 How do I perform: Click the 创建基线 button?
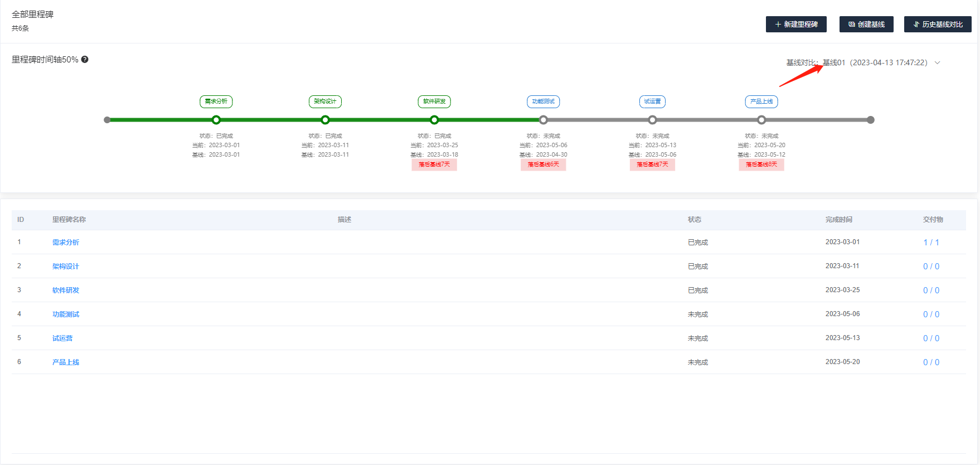pos(866,25)
